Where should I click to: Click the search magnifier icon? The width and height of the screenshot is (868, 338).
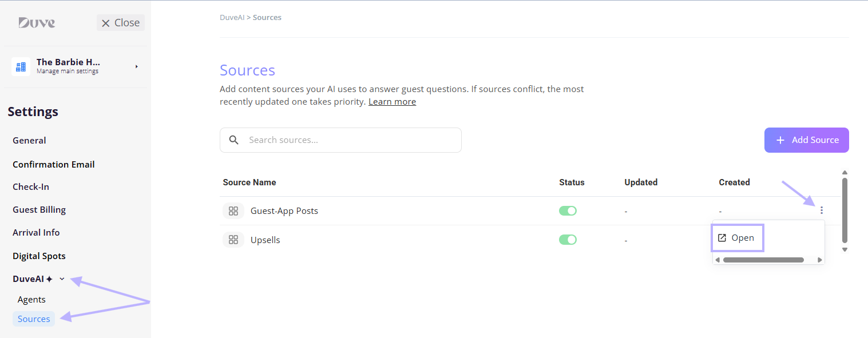[x=234, y=140]
